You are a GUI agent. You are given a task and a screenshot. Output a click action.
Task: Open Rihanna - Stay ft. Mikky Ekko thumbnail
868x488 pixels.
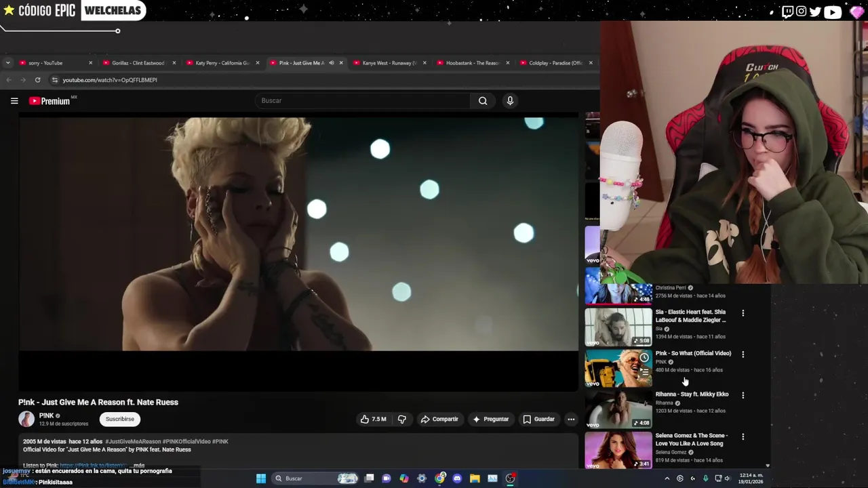point(618,409)
